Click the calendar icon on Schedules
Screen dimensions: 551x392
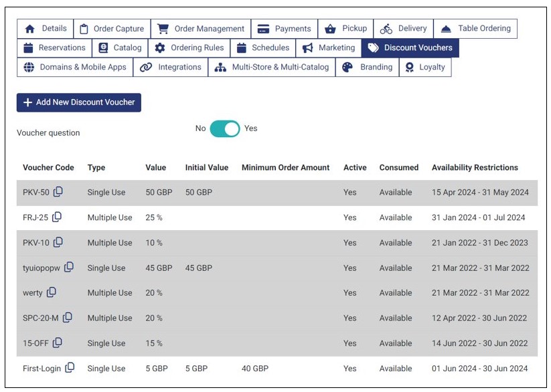point(242,47)
